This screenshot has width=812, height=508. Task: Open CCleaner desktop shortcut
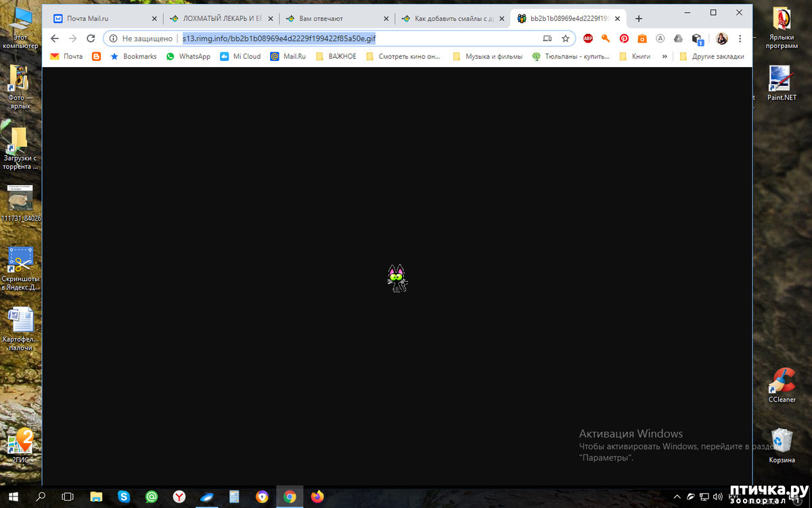coord(782,385)
